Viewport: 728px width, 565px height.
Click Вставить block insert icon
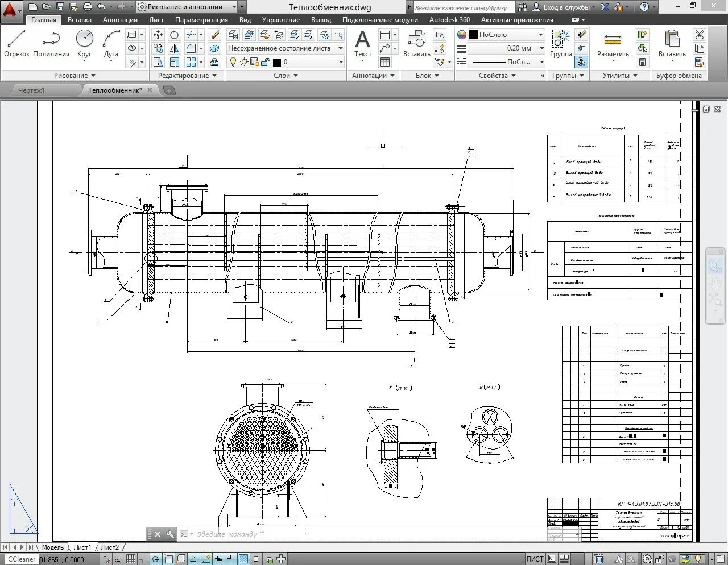pyautogui.click(x=417, y=43)
